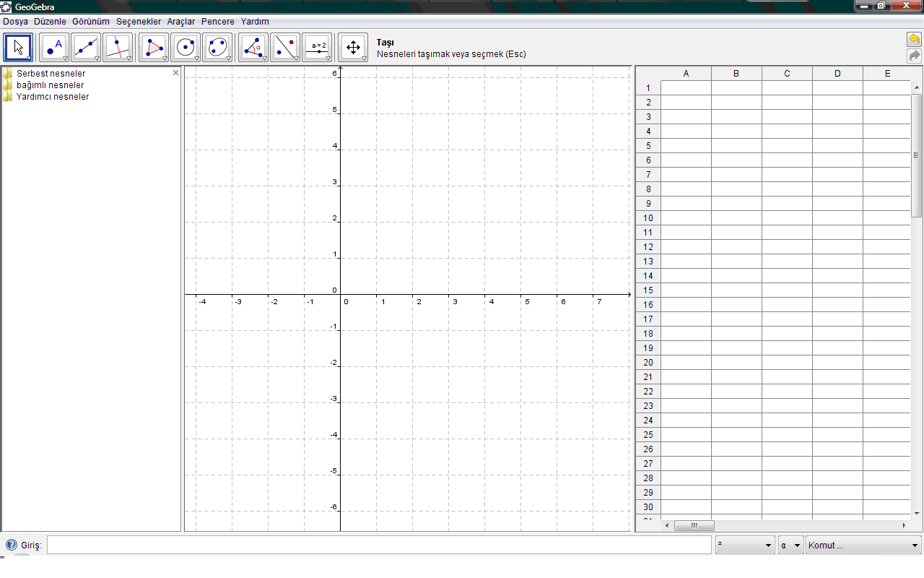
Task: Select the Circle with center tool
Action: 185,48
